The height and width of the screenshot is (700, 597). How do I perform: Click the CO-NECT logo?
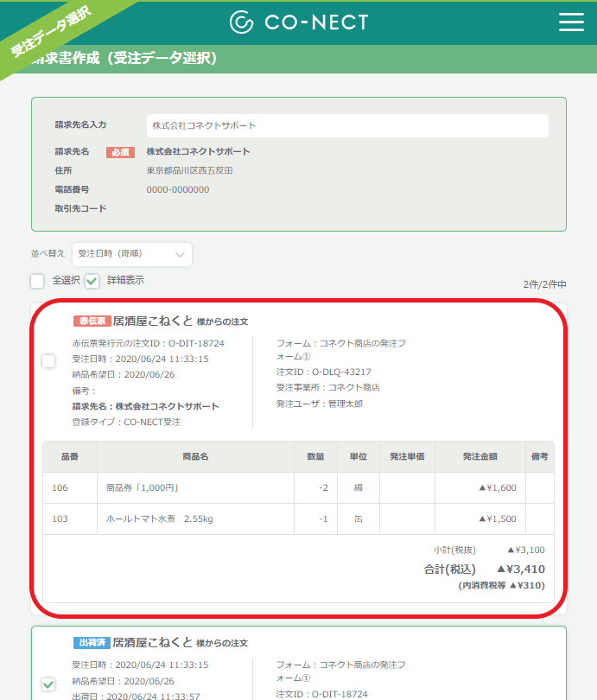point(299,22)
